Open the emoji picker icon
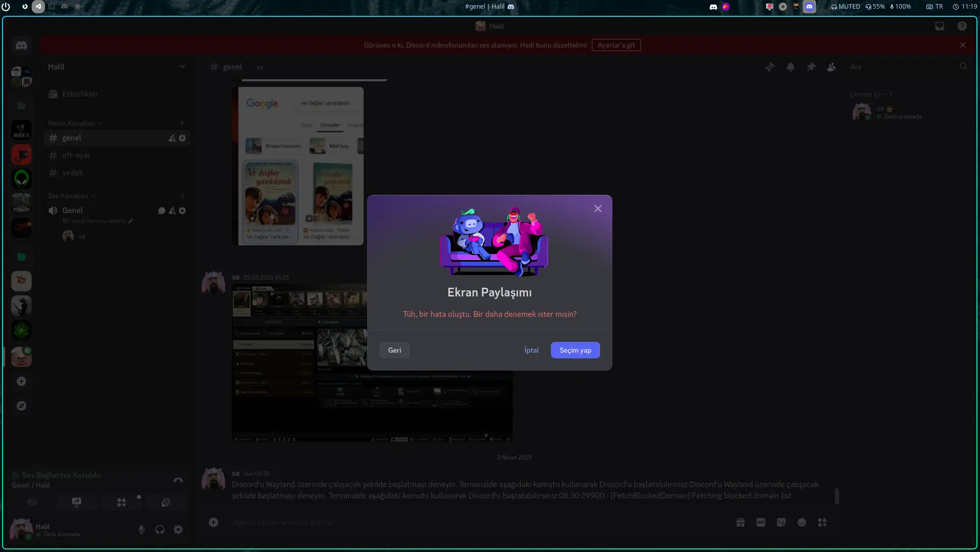Image resolution: width=980 pixels, height=552 pixels. pyautogui.click(x=802, y=522)
